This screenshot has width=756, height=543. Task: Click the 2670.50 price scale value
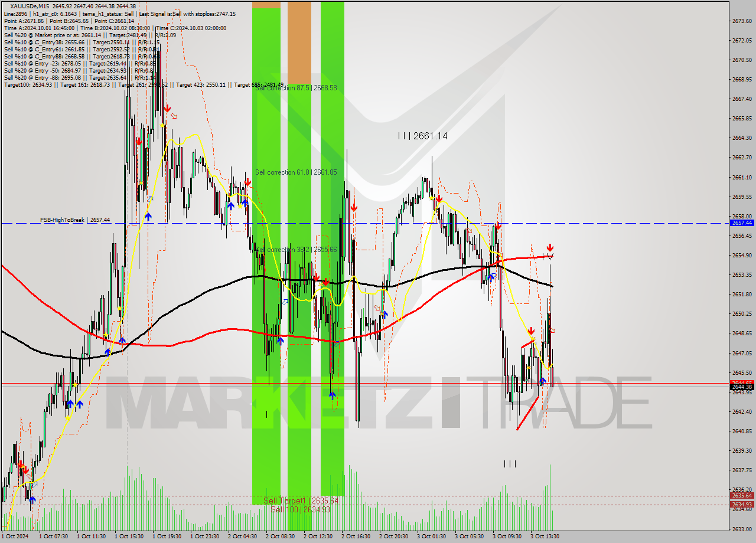742,60
